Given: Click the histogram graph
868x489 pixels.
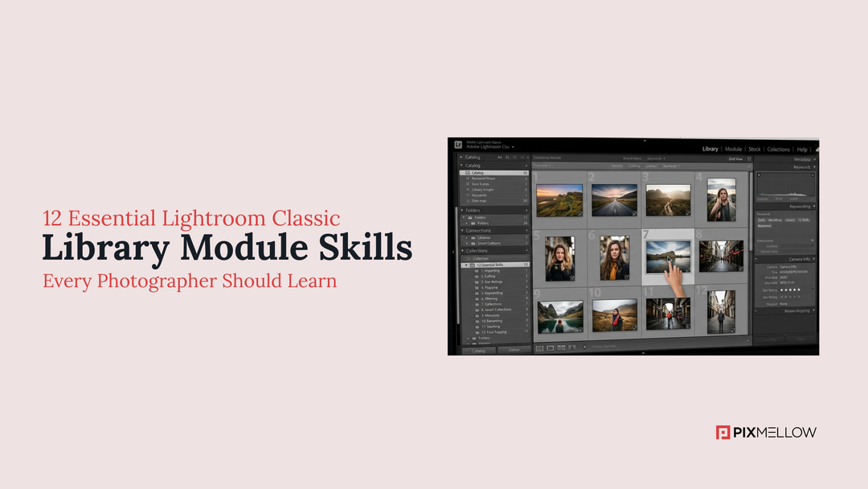Looking at the screenshot, I should tap(786, 184).
